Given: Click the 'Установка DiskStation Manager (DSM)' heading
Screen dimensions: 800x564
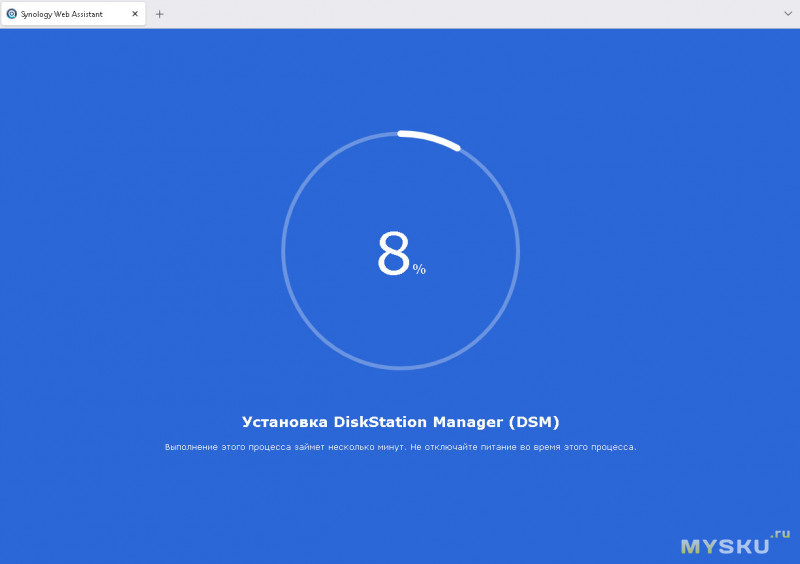Looking at the screenshot, I should [x=401, y=422].
